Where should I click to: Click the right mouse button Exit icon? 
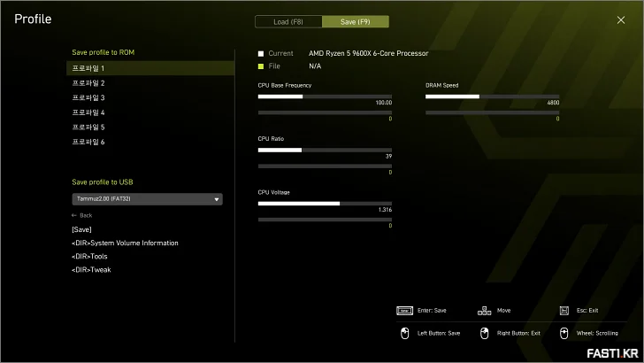[484, 334]
